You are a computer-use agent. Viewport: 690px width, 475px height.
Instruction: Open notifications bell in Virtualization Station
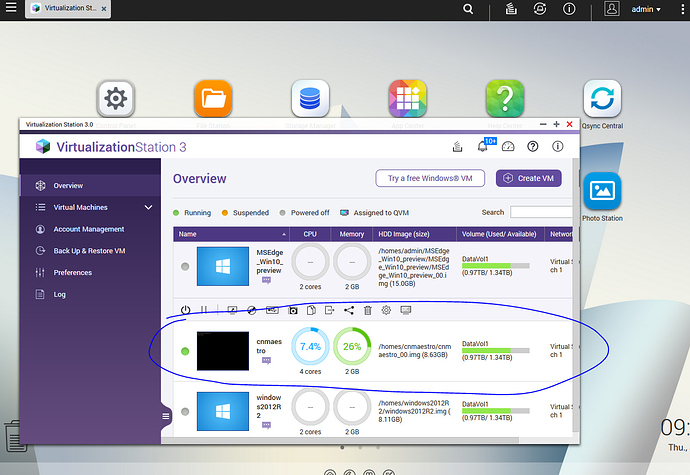pyautogui.click(x=483, y=146)
